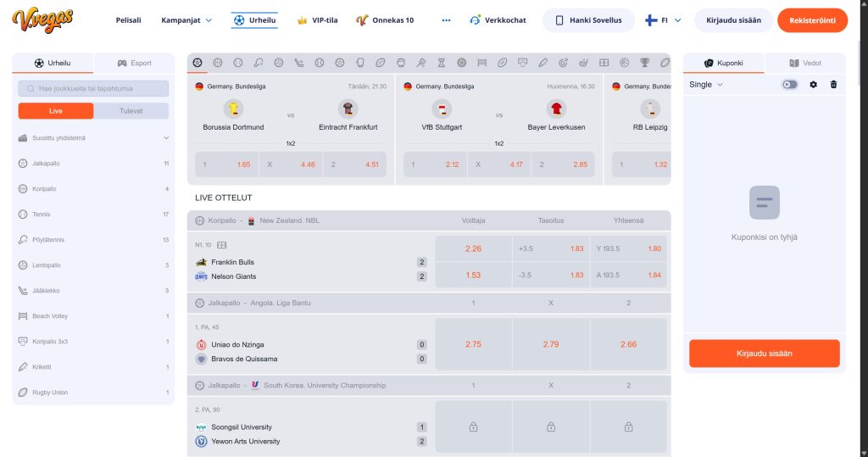Viewport: 868px width, 457px height.
Task: Open the table tennis paddle icon filter
Action: [x=259, y=63]
